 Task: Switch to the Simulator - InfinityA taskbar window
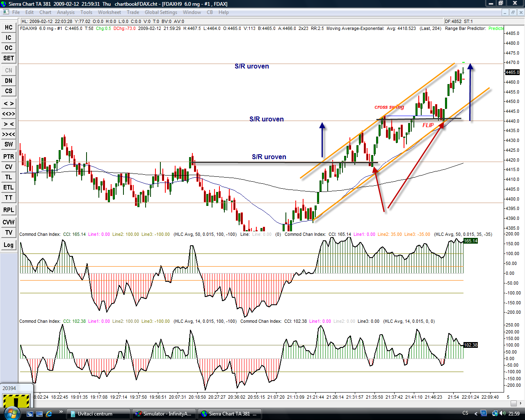click(x=164, y=414)
